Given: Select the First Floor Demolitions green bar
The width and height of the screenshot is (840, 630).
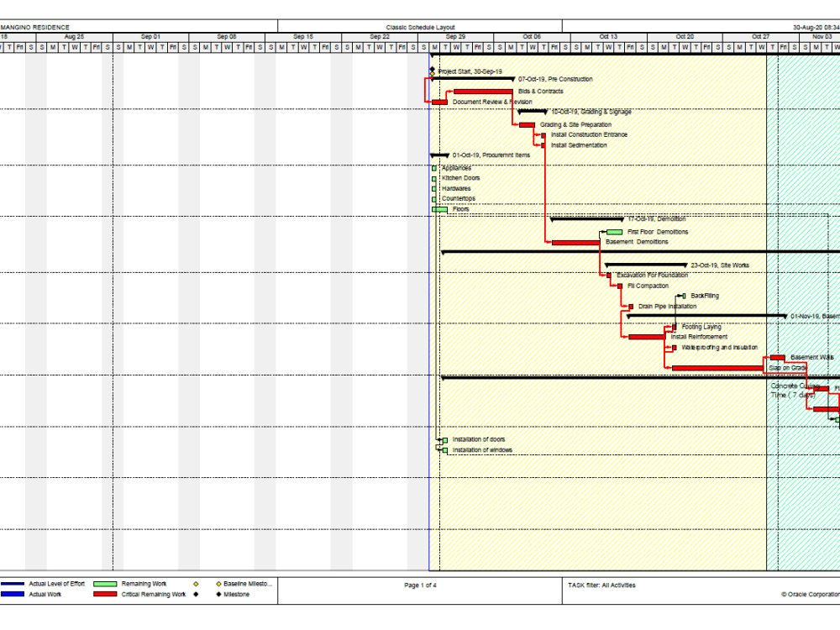Looking at the screenshot, I should tap(615, 232).
